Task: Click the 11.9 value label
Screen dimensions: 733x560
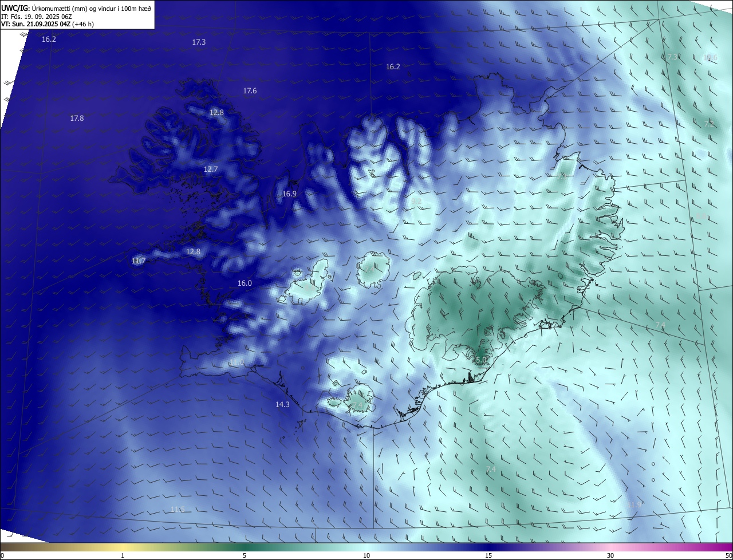Action: [x=634, y=505]
